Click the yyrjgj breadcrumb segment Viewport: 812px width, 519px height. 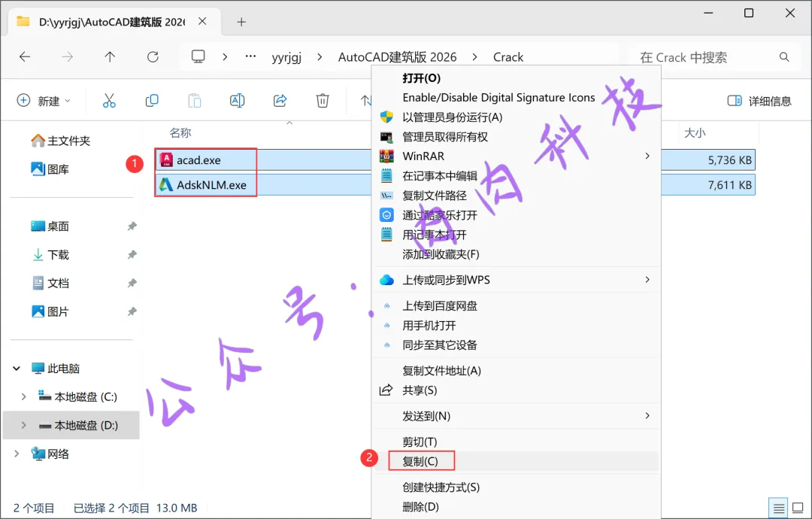(x=286, y=57)
